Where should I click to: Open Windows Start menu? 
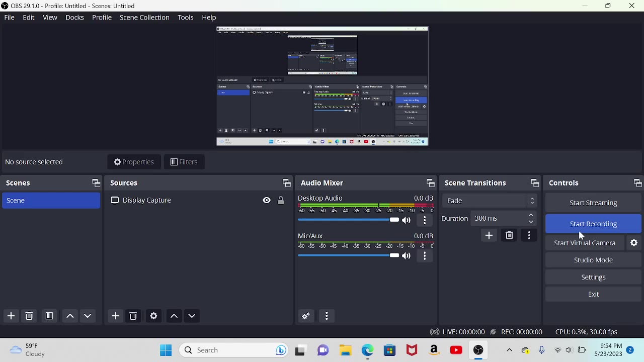[166, 350]
